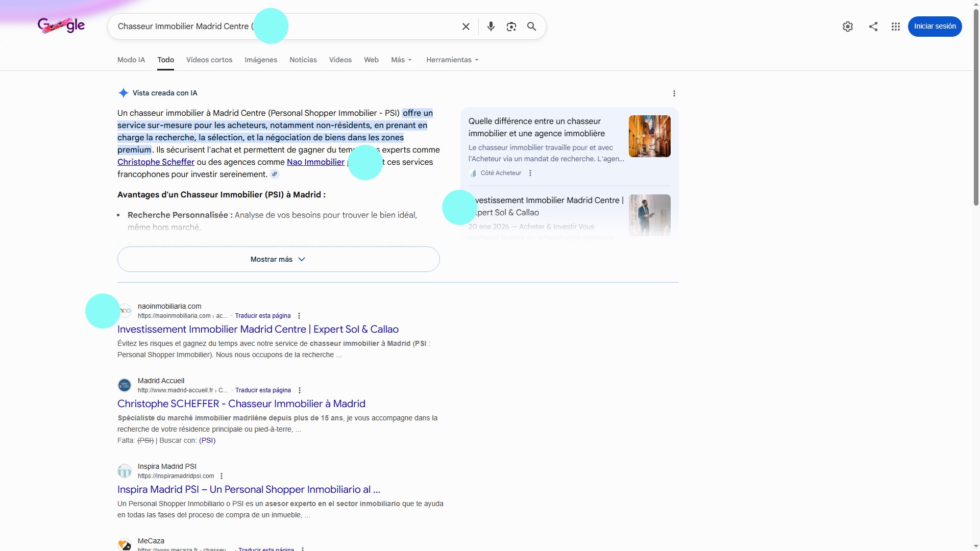Open search by image camera icon
Screen dimensions: 980x551
point(511,27)
